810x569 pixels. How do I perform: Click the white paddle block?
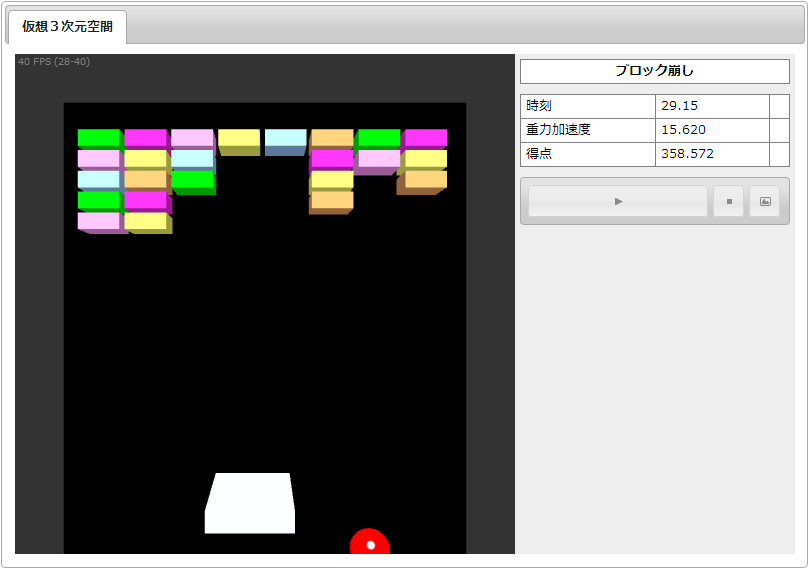pyautogui.click(x=250, y=503)
